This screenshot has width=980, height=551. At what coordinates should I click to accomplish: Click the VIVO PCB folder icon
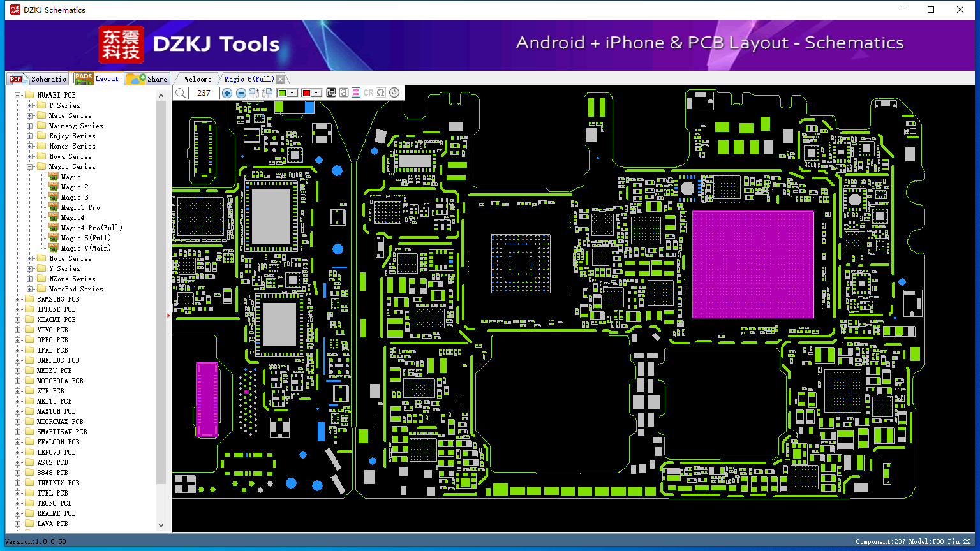pos(29,330)
